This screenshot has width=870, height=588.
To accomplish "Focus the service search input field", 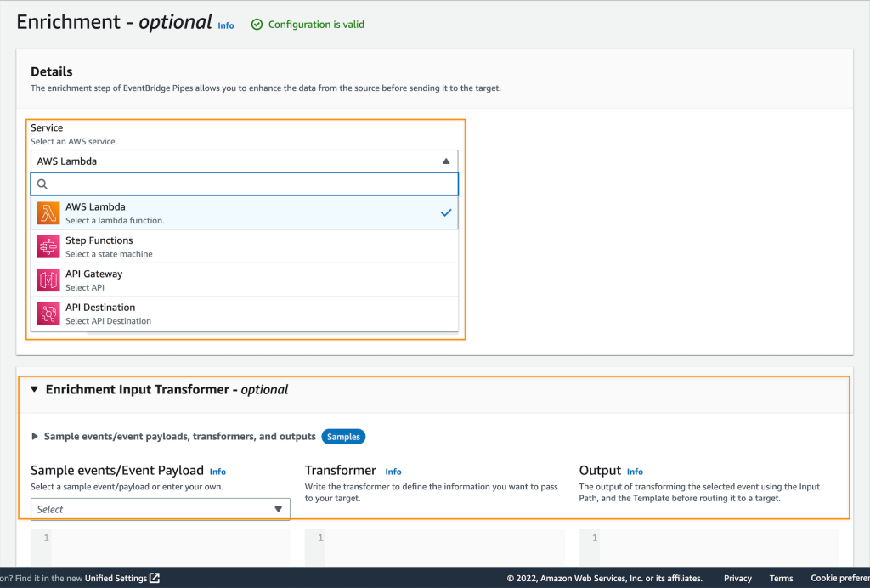I will [x=244, y=184].
